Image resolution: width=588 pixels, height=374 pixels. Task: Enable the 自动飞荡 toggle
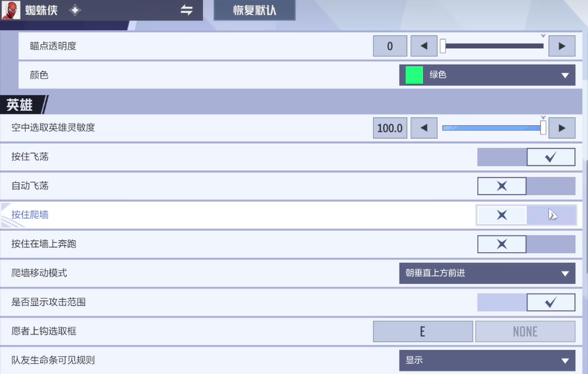point(551,186)
